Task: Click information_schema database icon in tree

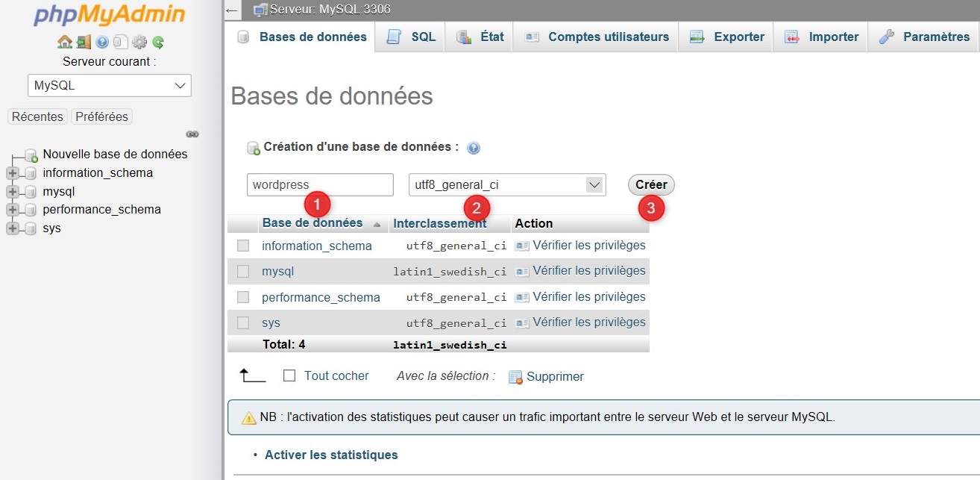Action: (x=31, y=173)
